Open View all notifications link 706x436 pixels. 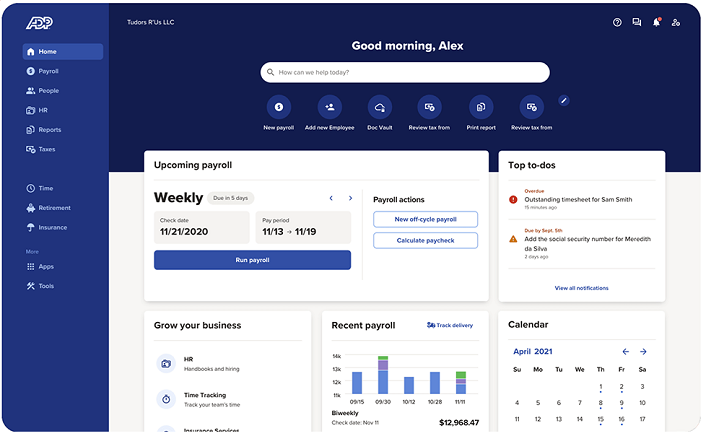click(x=581, y=288)
